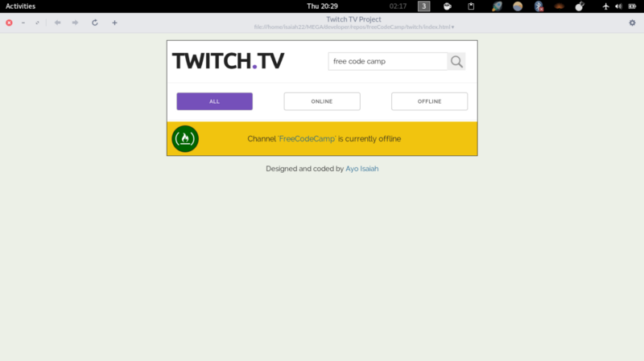Select the ALL filter tab
The height and width of the screenshot is (361, 644).
[214, 101]
